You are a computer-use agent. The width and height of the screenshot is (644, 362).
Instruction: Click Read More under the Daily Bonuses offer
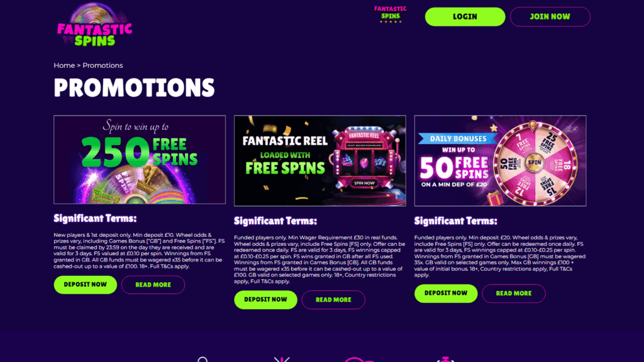point(514,293)
